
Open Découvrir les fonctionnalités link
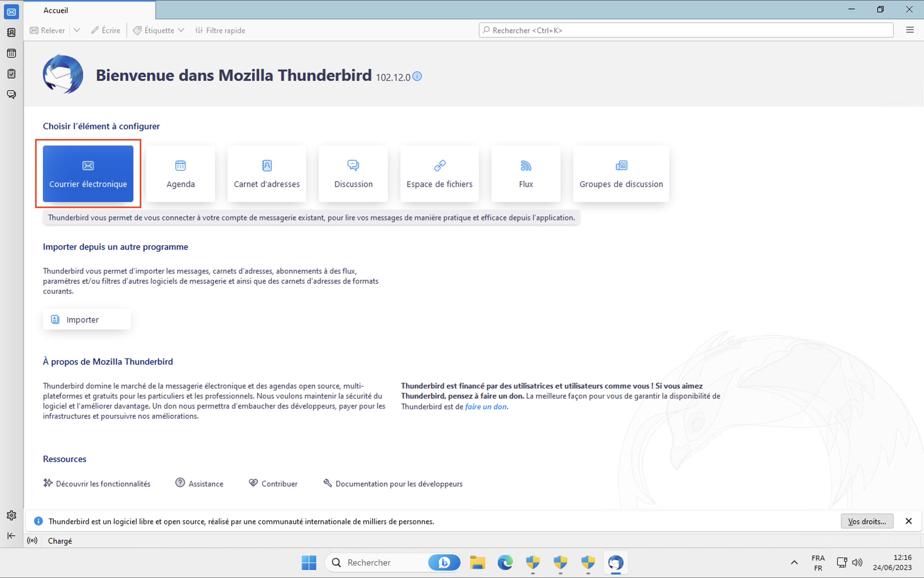97,483
